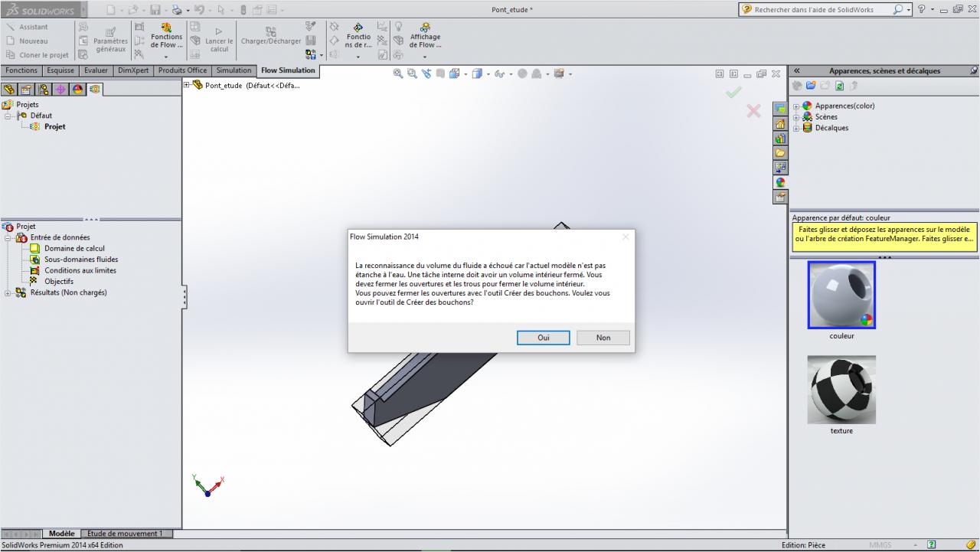Open the DisplayManager tab
Screen dimensions: 980x552
[77, 90]
